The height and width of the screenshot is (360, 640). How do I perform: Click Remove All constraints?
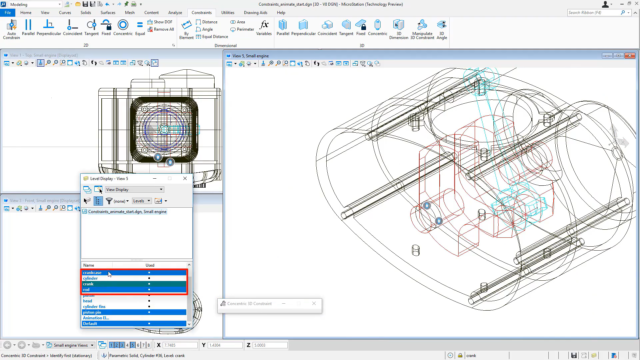(x=160, y=29)
